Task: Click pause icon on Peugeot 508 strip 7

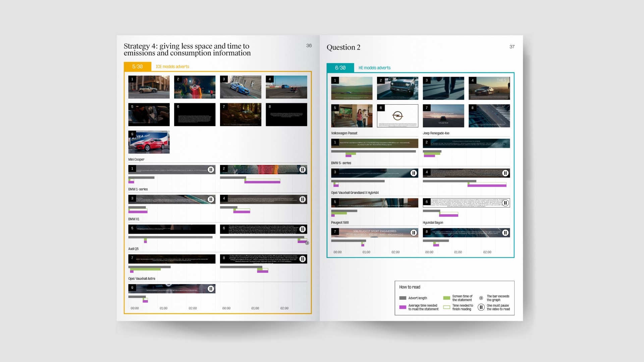Action: tap(414, 233)
